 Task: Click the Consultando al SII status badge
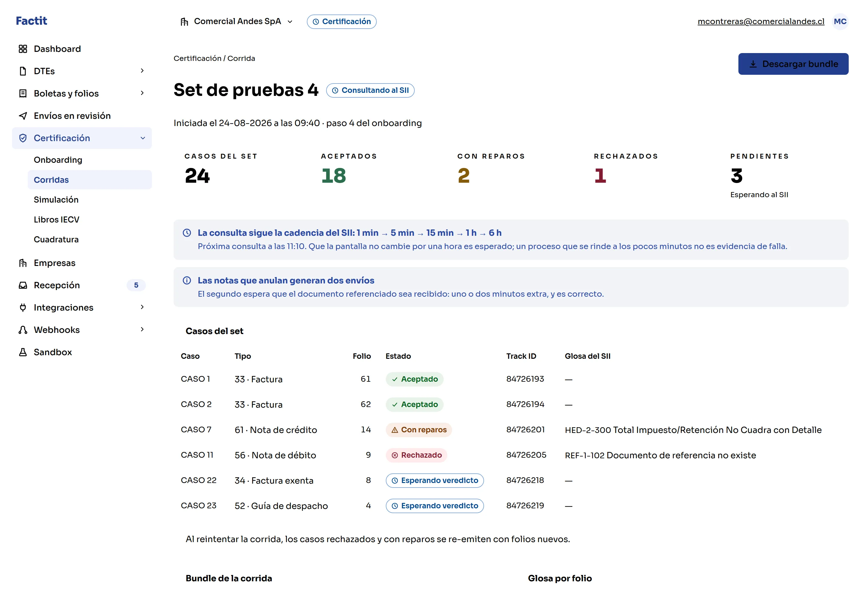coord(370,90)
